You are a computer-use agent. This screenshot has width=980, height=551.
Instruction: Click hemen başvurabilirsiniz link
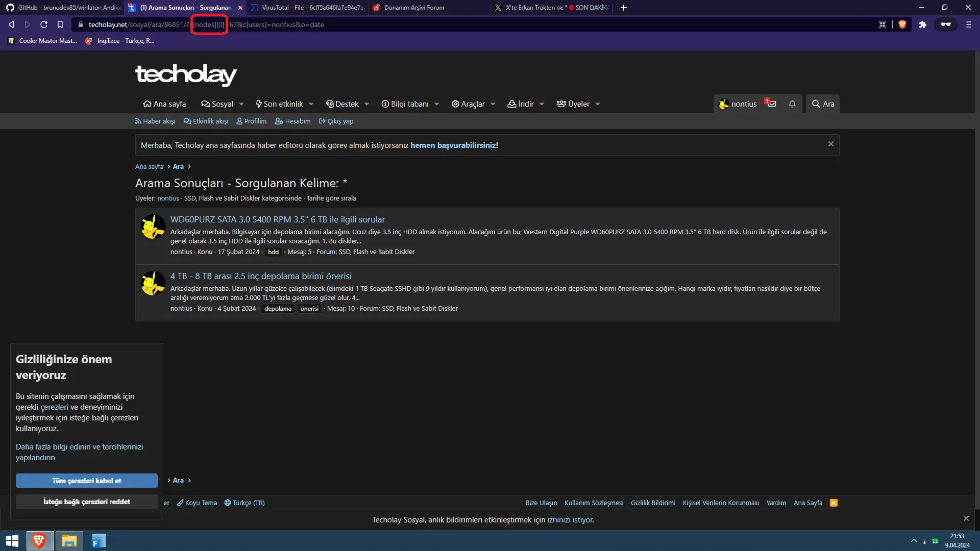click(x=454, y=145)
